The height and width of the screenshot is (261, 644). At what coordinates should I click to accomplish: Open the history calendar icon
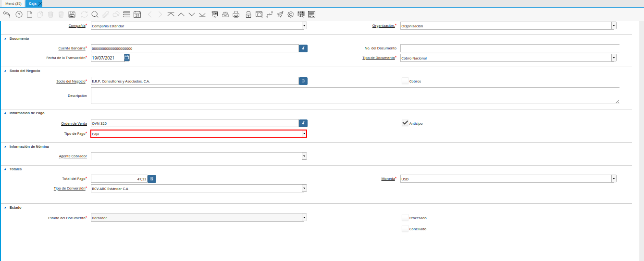tap(137, 14)
